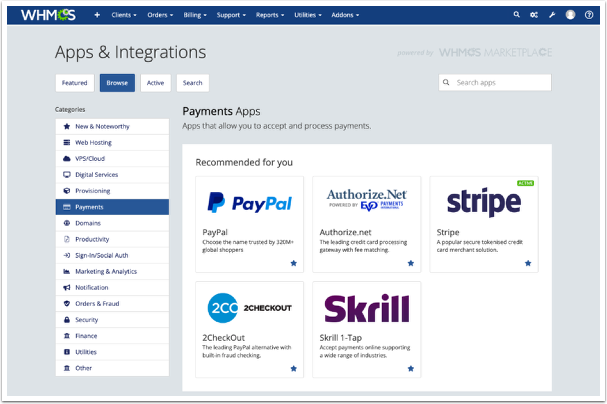This screenshot has width=607, height=404.
Task: Expand the Reports dropdown menu
Action: (x=270, y=15)
